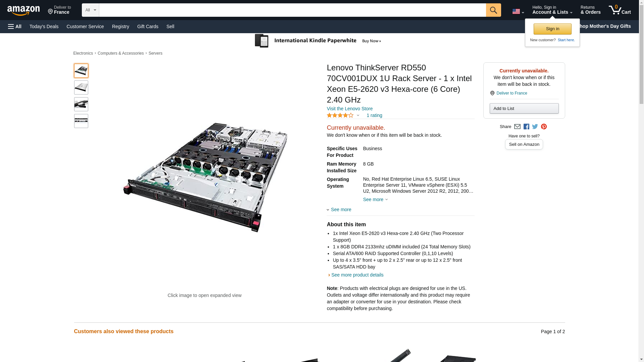Expand See more product overview
The width and height of the screenshot is (644, 362).
(339, 209)
